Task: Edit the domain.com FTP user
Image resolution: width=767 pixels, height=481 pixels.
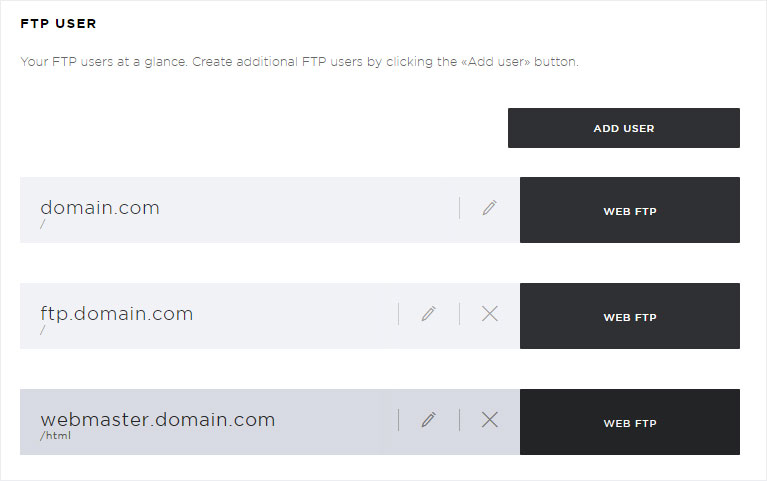Action: tap(489, 208)
